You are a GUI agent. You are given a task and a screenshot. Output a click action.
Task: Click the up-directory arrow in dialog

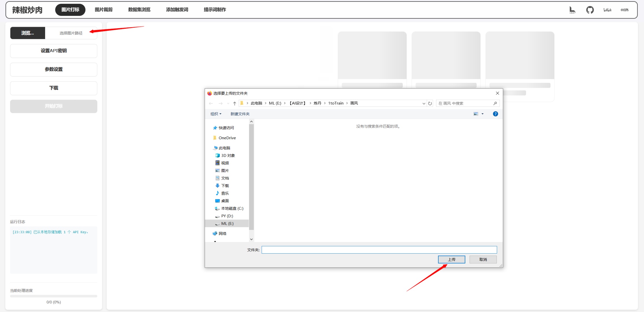click(x=235, y=103)
